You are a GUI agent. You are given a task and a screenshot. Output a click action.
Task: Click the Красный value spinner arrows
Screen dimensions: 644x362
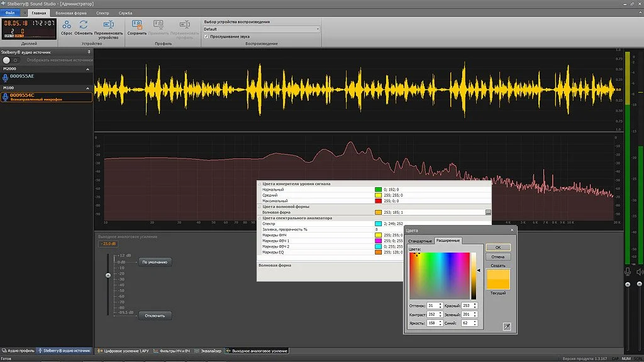pyautogui.click(x=475, y=306)
